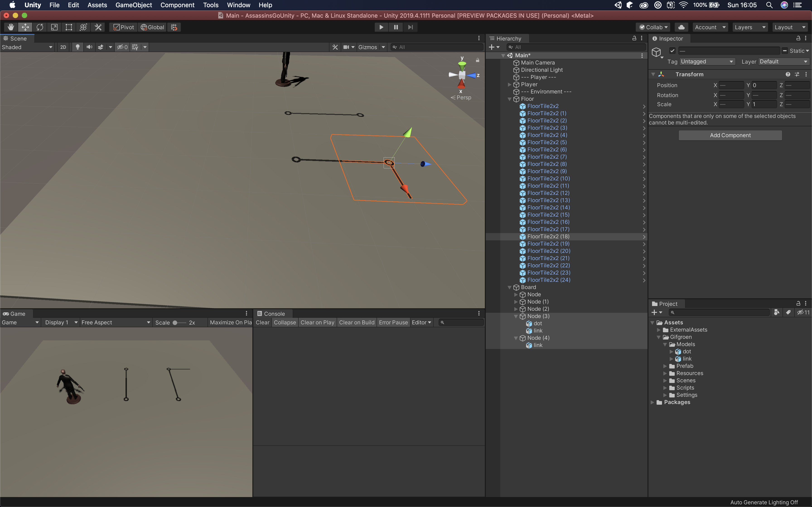Click Clear in the Console
812x507 pixels.
click(x=262, y=322)
